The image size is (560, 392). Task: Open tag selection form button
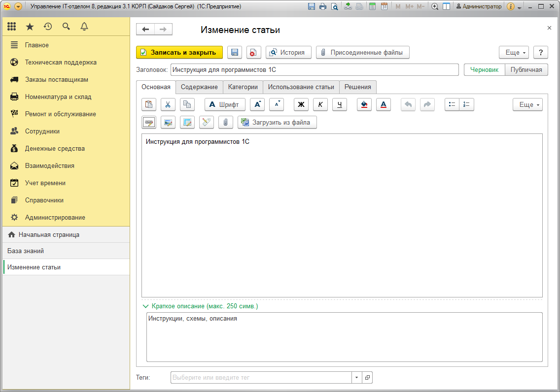pos(367,378)
